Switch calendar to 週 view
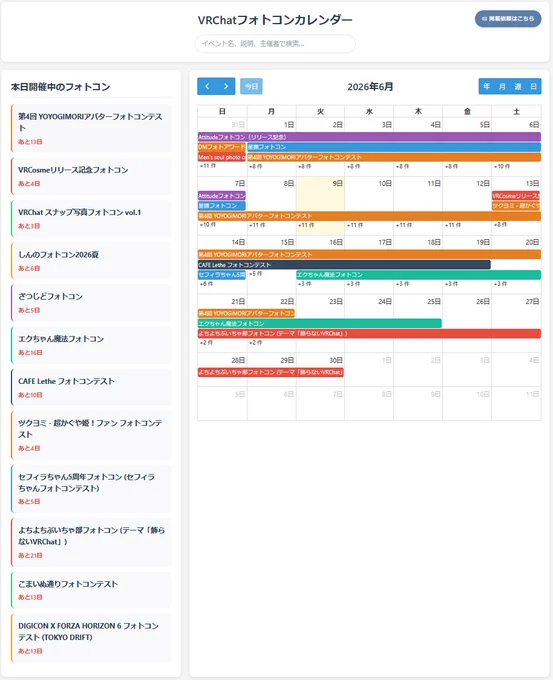 point(517,86)
